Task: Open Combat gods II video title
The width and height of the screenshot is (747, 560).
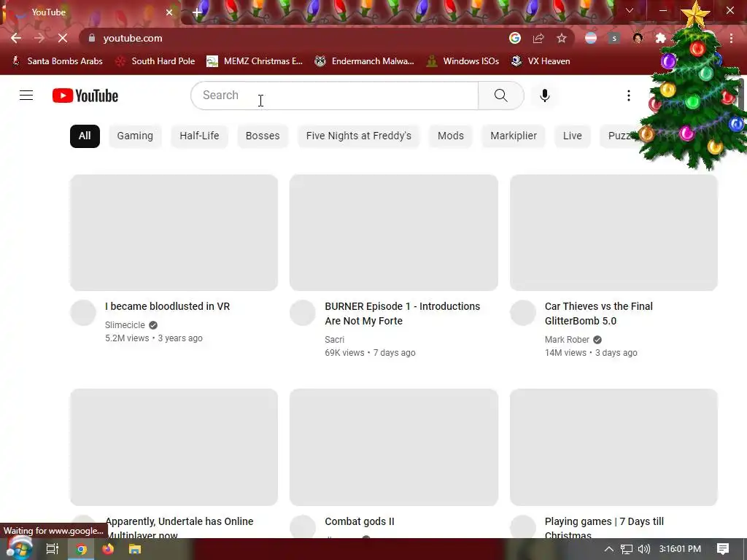Action: [360, 521]
